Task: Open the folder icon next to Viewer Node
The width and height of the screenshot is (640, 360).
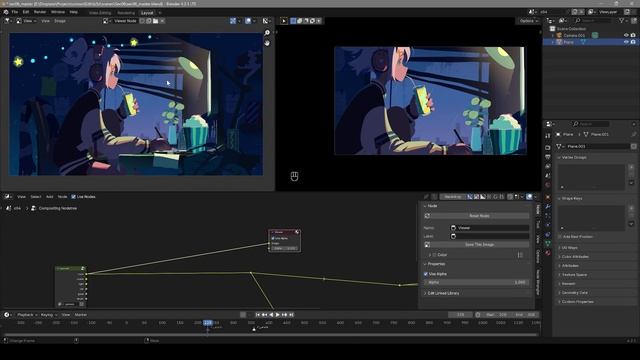Action: click(x=156, y=21)
